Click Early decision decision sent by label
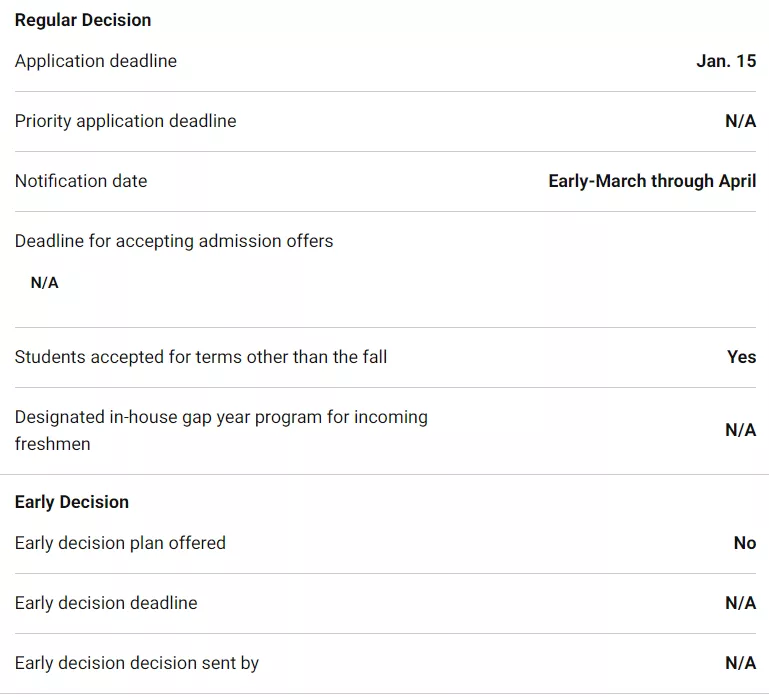The height and width of the screenshot is (697, 769). tap(137, 663)
